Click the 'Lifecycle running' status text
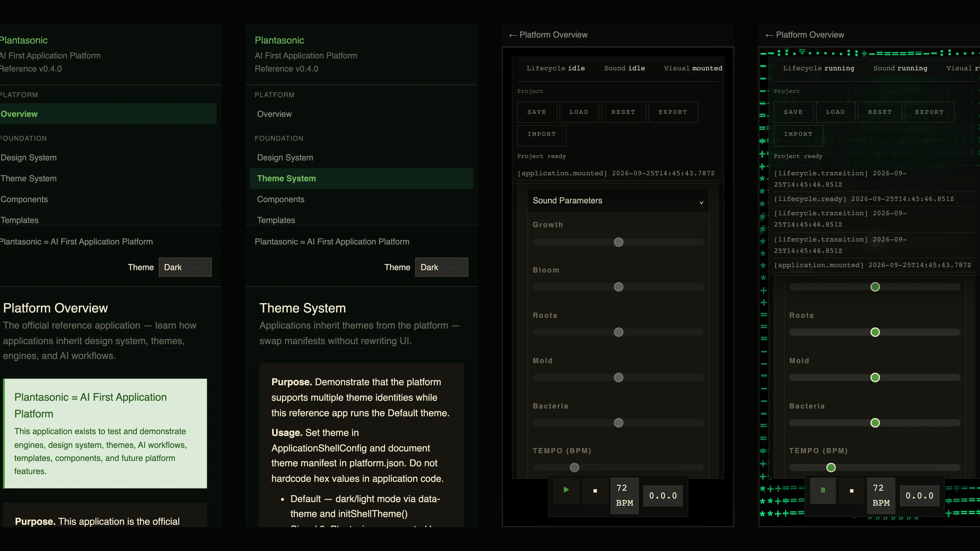The height and width of the screenshot is (551, 980). [x=818, y=68]
